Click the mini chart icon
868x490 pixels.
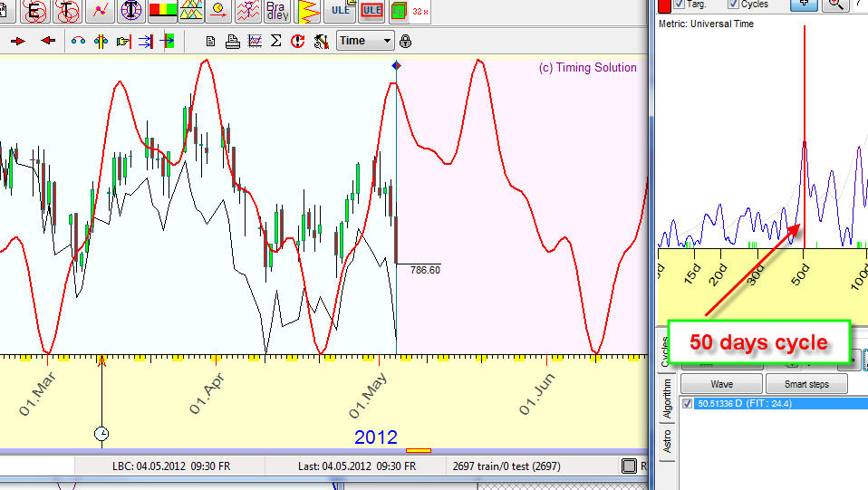point(255,41)
